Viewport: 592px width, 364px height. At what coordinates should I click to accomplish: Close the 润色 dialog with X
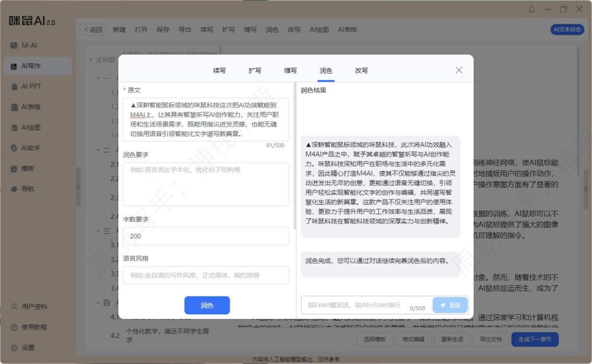[x=459, y=70]
